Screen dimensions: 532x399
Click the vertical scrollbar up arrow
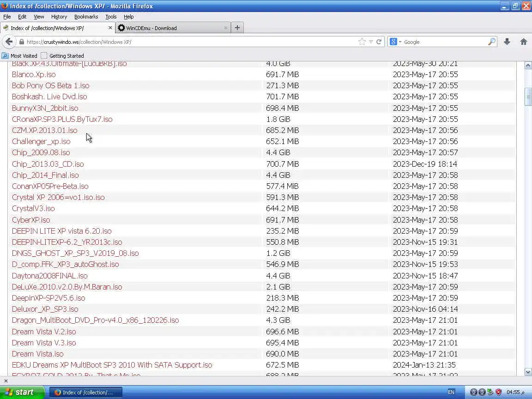click(x=528, y=66)
